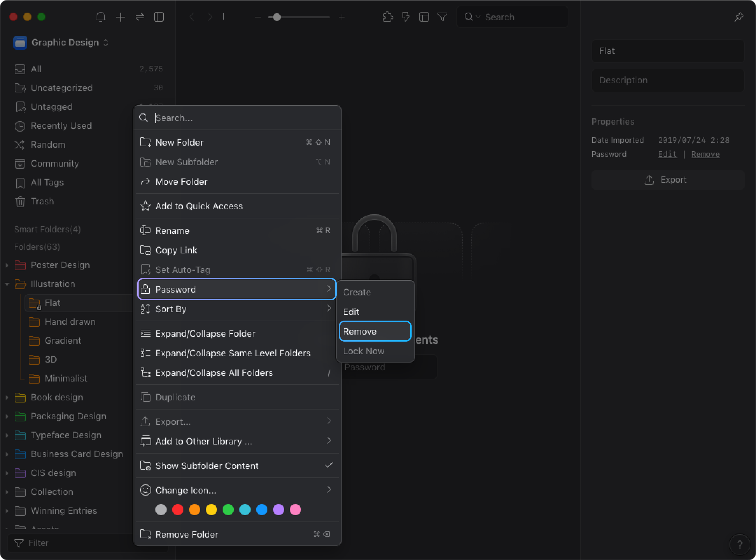Image resolution: width=756 pixels, height=560 pixels.
Task: Expand Sort By submenu arrow
Action: [329, 309]
